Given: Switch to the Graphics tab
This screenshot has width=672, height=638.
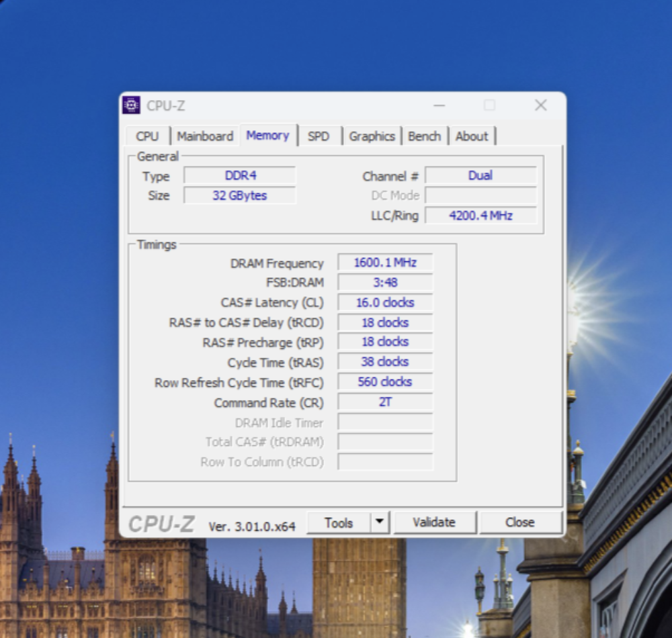Looking at the screenshot, I should click(x=372, y=136).
